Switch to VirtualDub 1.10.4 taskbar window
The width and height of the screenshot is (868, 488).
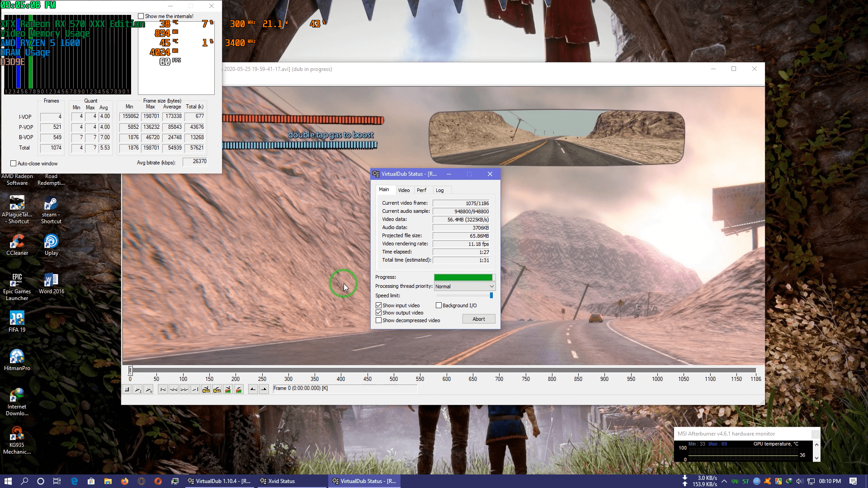[x=220, y=481]
